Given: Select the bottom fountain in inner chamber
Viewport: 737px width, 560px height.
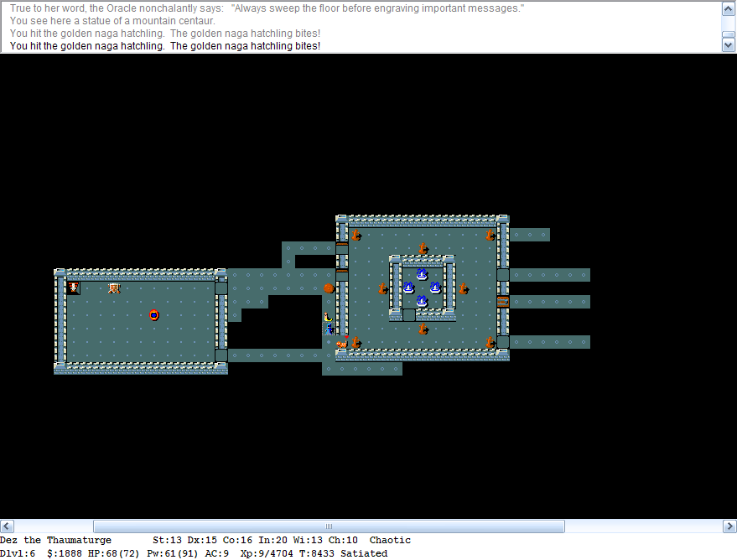Looking at the screenshot, I should coord(422,301).
